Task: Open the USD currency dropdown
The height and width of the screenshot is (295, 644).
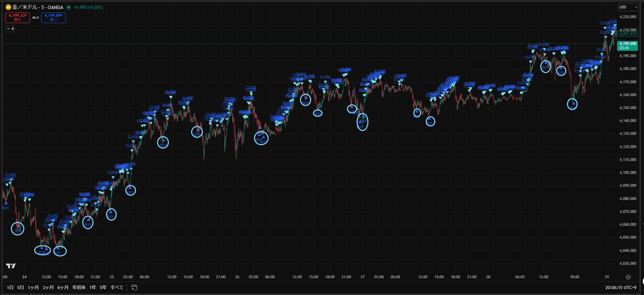Action: pos(628,7)
